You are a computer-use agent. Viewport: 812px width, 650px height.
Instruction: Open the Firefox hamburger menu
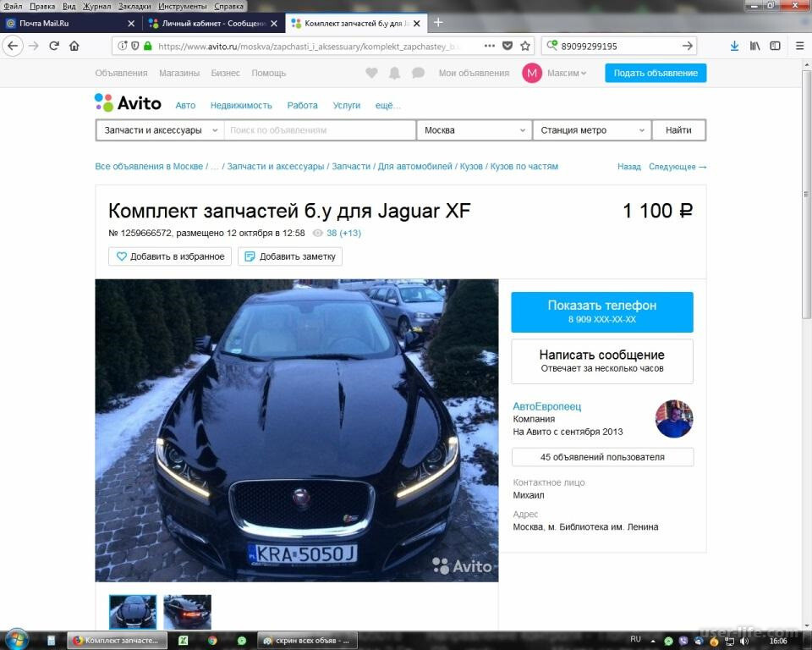coord(799,46)
